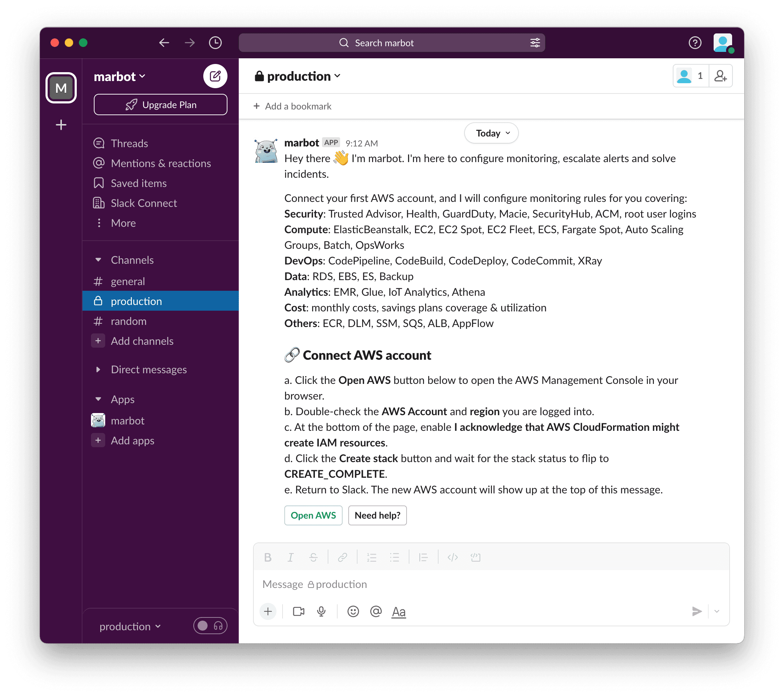Viewport: 784px width, 696px height.
Task: Start a bulleted list
Action: coord(395,557)
